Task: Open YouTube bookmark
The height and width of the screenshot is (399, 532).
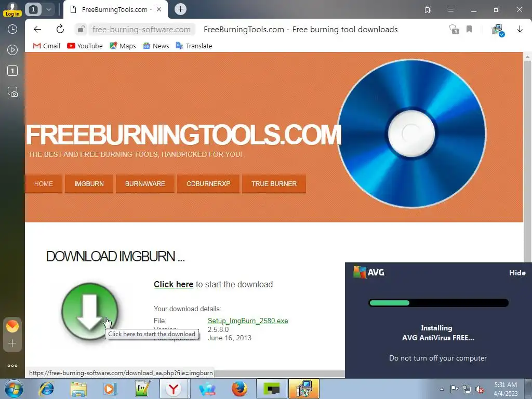Action: click(x=85, y=46)
